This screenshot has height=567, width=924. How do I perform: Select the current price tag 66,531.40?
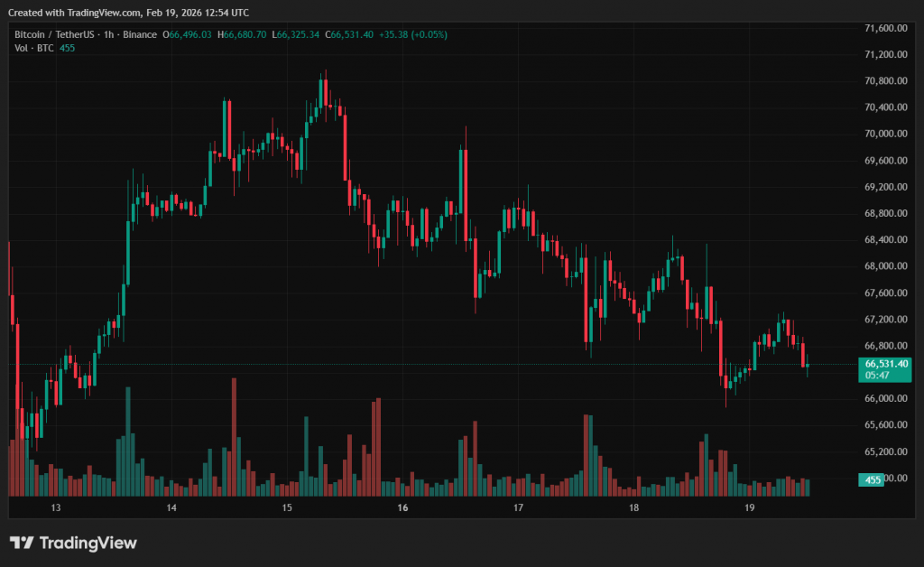pyautogui.click(x=885, y=364)
